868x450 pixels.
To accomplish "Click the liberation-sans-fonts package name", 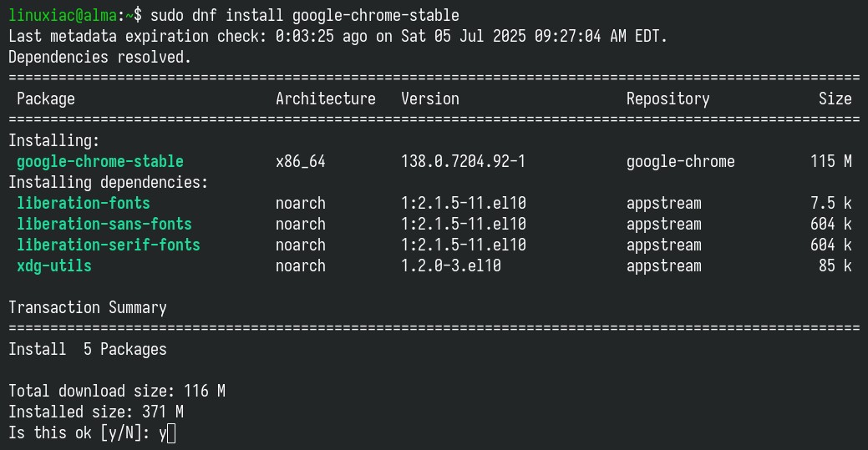I will coord(104,224).
